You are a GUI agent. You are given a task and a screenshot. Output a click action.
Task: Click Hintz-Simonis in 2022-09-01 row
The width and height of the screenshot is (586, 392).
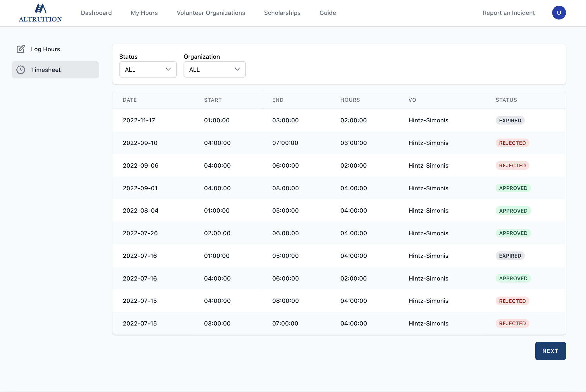[x=428, y=188]
